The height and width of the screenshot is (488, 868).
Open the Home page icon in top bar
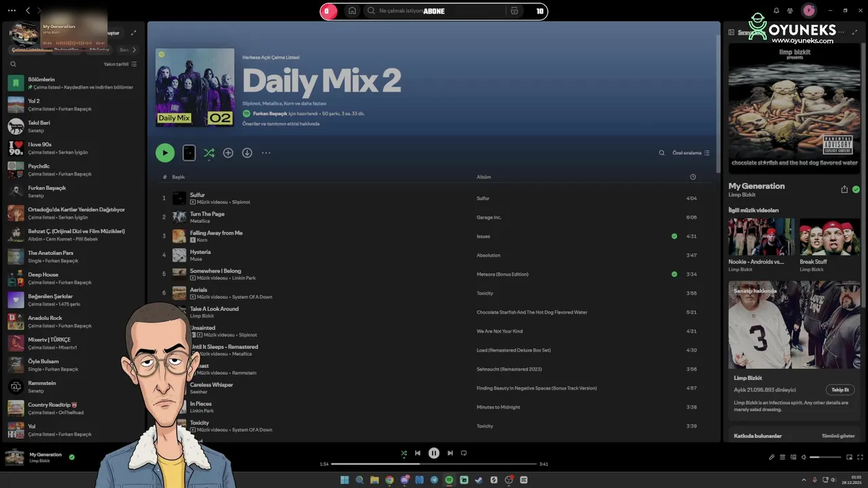click(352, 11)
